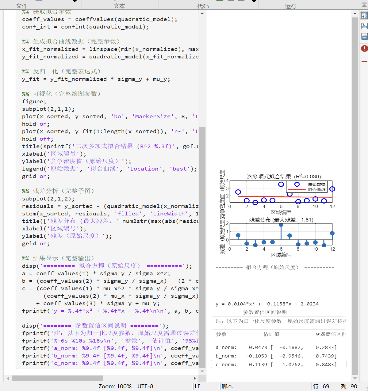Select output inline view icon
The width and height of the screenshot is (368, 391).
364,26
